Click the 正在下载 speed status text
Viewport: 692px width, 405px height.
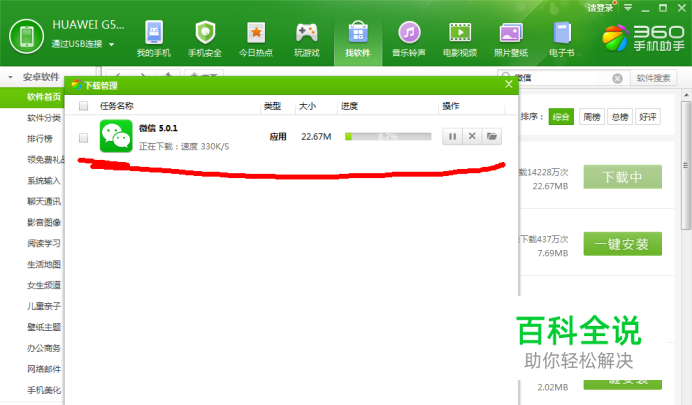[184, 146]
